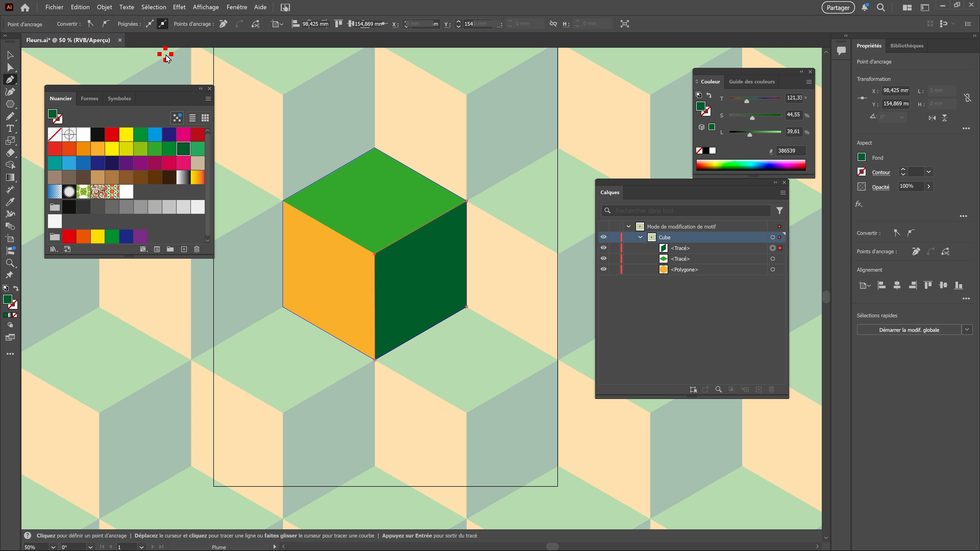Switch to the Symboles tab

tap(119, 98)
